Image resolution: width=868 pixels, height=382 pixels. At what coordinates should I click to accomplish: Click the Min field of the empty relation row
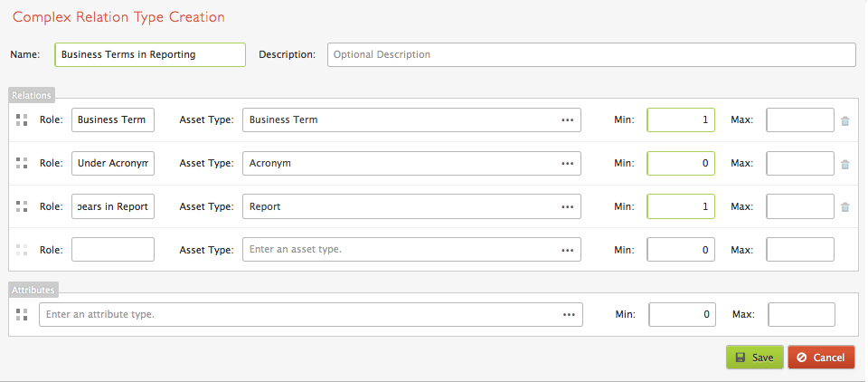[x=681, y=250]
